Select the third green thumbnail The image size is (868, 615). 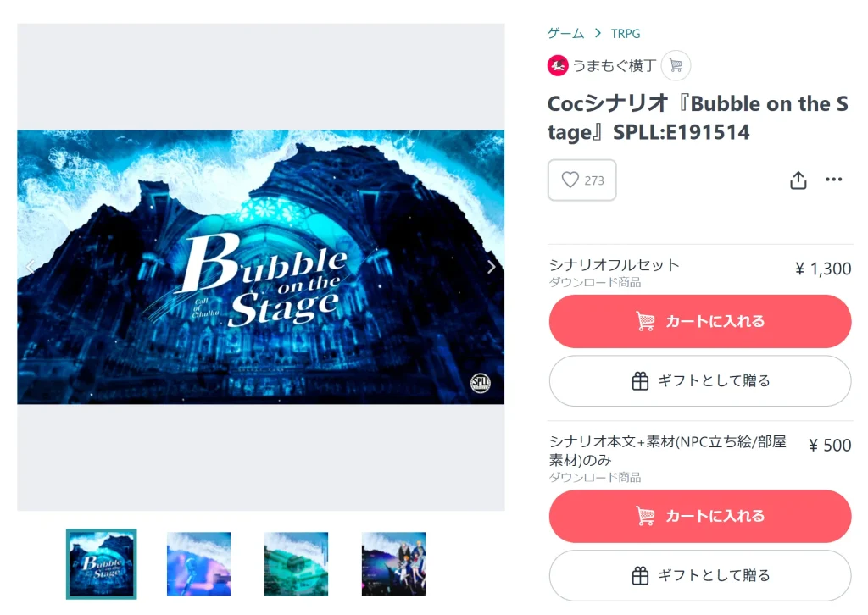[x=296, y=564]
